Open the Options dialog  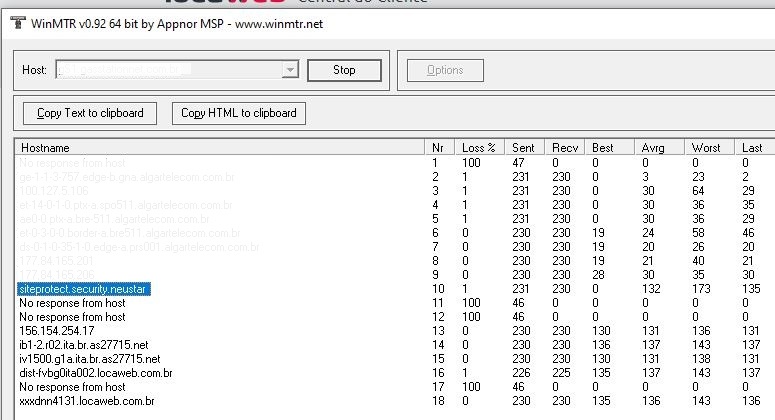pyautogui.click(x=445, y=70)
